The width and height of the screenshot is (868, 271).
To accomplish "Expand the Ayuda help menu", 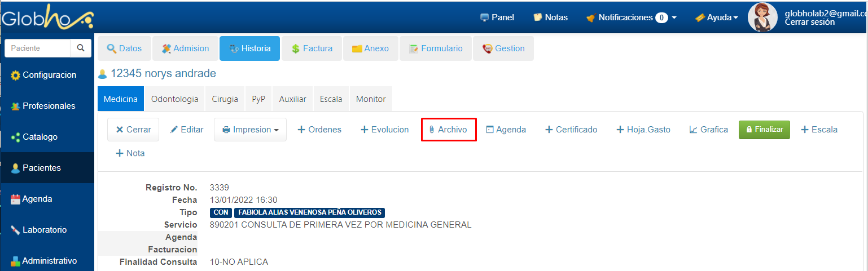I will pyautogui.click(x=717, y=17).
